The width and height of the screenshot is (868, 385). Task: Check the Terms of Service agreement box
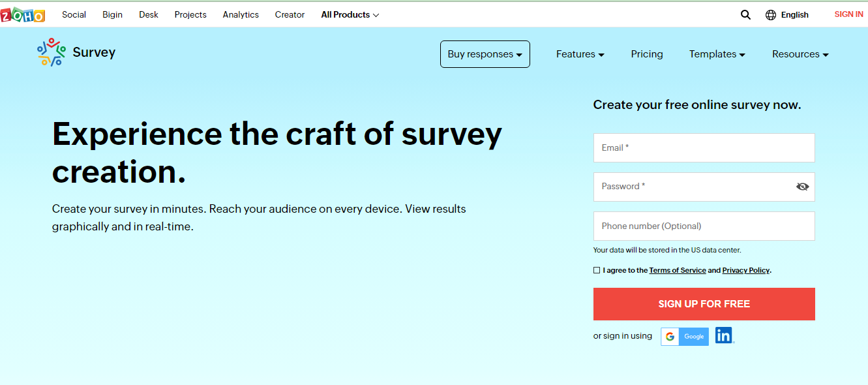[x=597, y=270]
